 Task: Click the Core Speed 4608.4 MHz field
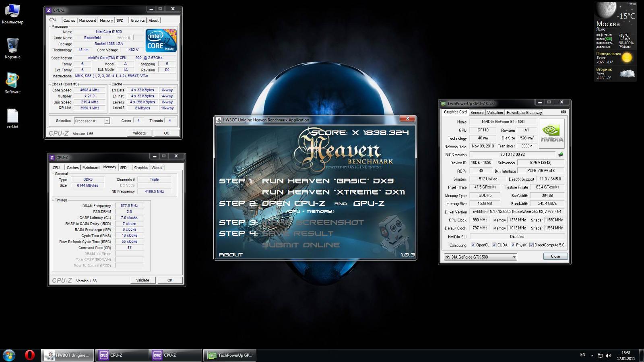tap(89, 90)
